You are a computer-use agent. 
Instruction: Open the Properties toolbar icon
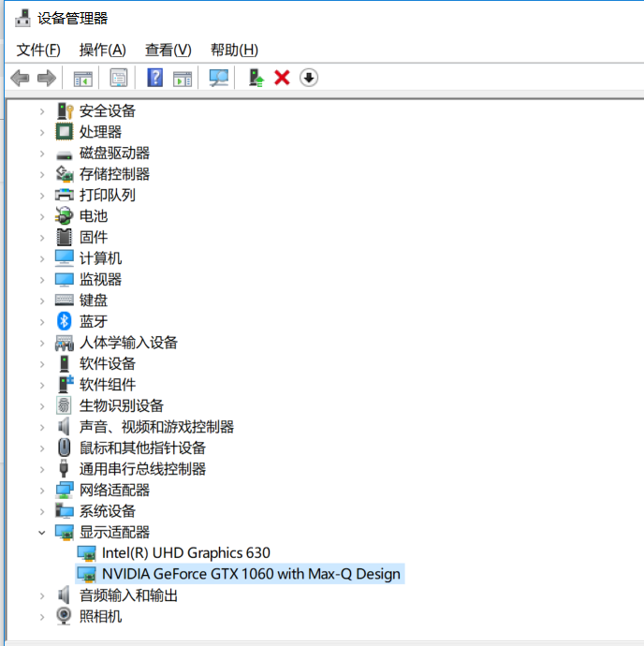click(x=119, y=78)
